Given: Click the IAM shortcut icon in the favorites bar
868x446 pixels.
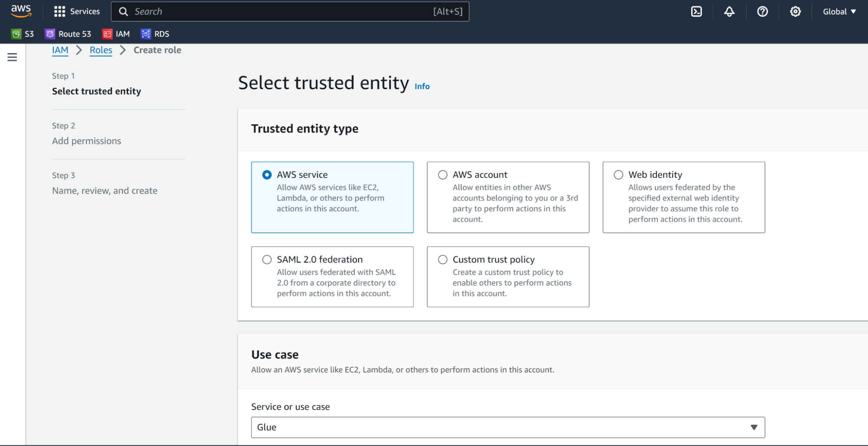Looking at the screenshot, I should [107, 34].
